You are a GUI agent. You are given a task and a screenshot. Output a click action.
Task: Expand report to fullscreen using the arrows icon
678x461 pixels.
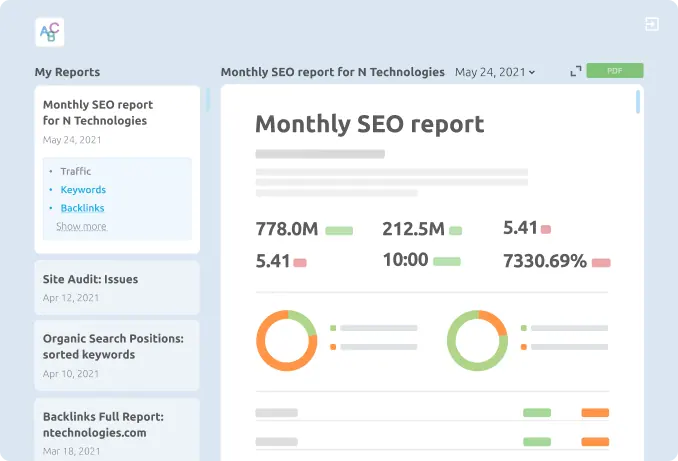(576, 71)
